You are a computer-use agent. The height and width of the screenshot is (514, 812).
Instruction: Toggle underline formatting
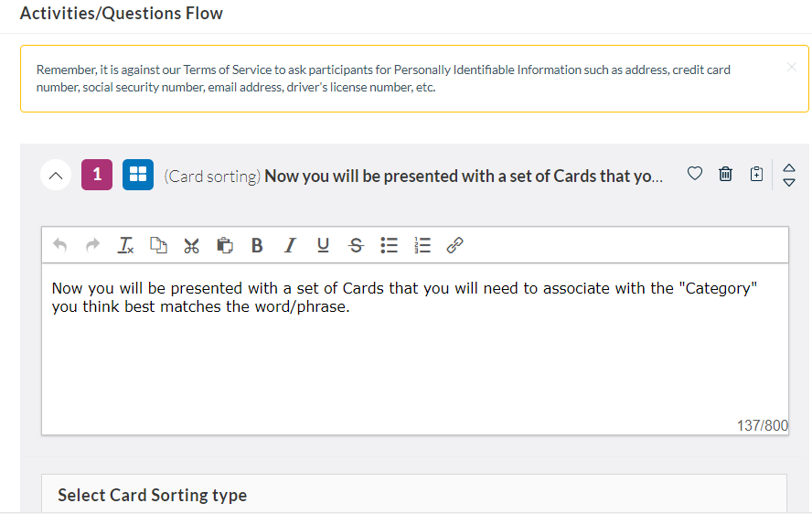pos(323,245)
